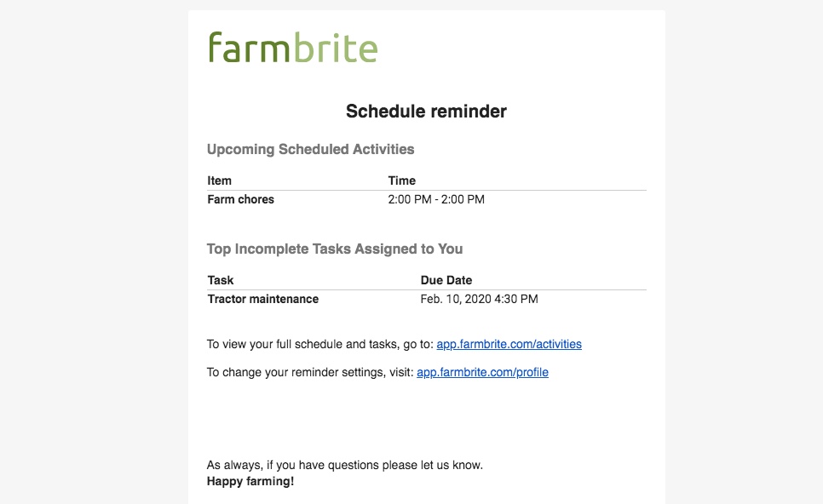Click the word 'brite' in the logo
Image resolution: width=823 pixels, height=504 pixels.
(335, 48)
